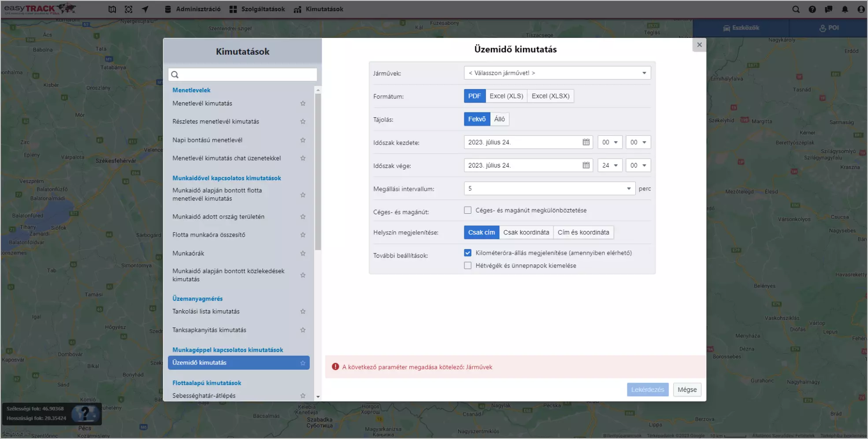
Task: Select Üzemidő kimutatás in report list
Action: click(238, 363)
